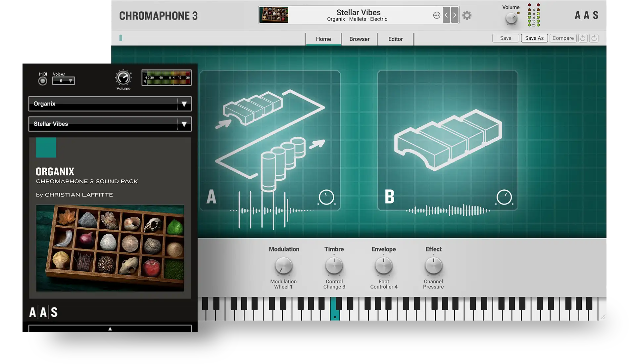The width and height of the screenshot is (629, 364).
Task: Open the settings gear in Chromaphone header
Action: (467, 15)
